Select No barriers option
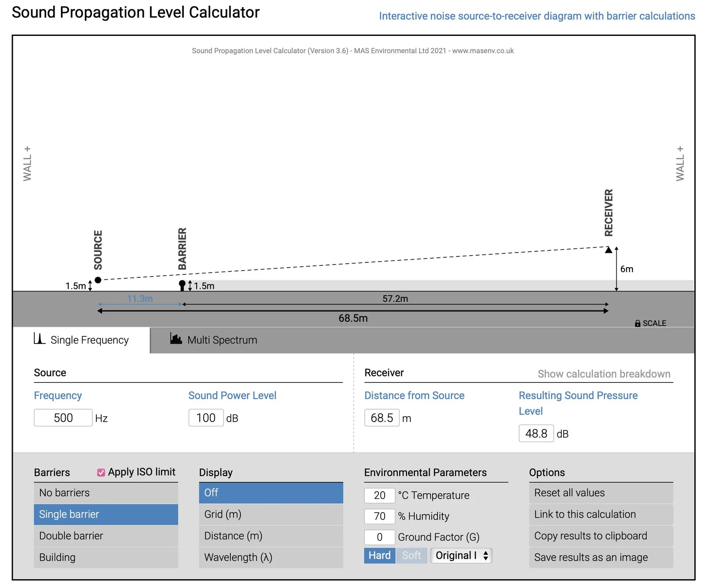Screen dimensions: 710x588 pyautogui.click(x=106, y=493)
